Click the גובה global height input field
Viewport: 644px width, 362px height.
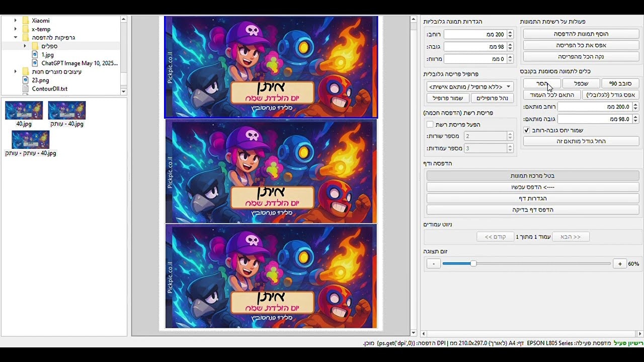click(x=475, y=47)
